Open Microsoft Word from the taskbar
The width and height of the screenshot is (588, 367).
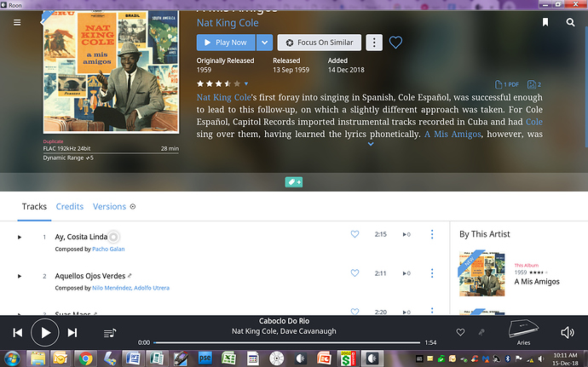(x=133, y=358)
